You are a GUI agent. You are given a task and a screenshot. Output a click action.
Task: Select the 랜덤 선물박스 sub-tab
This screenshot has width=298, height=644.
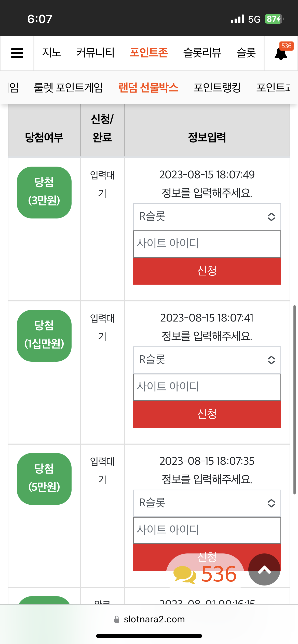click(148, 87)
